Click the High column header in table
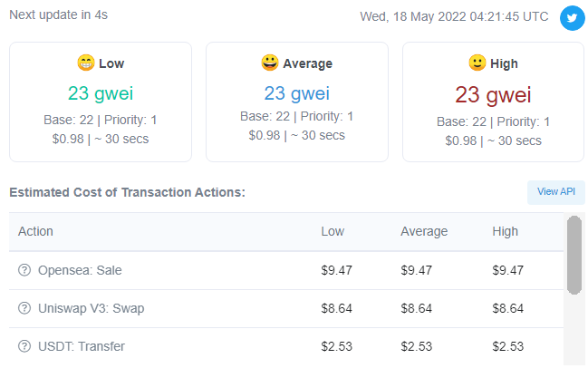This screenshot has width=588, height=368. point(506,231)
